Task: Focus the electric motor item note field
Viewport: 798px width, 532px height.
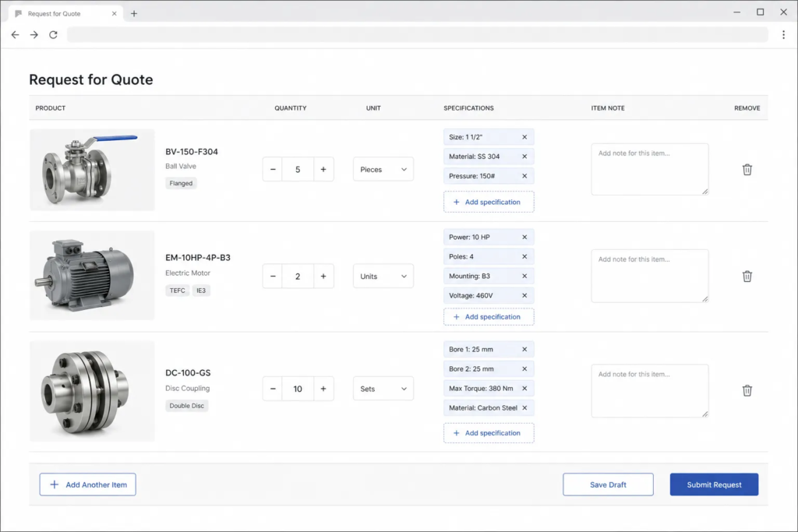Action: click(650, 277)
